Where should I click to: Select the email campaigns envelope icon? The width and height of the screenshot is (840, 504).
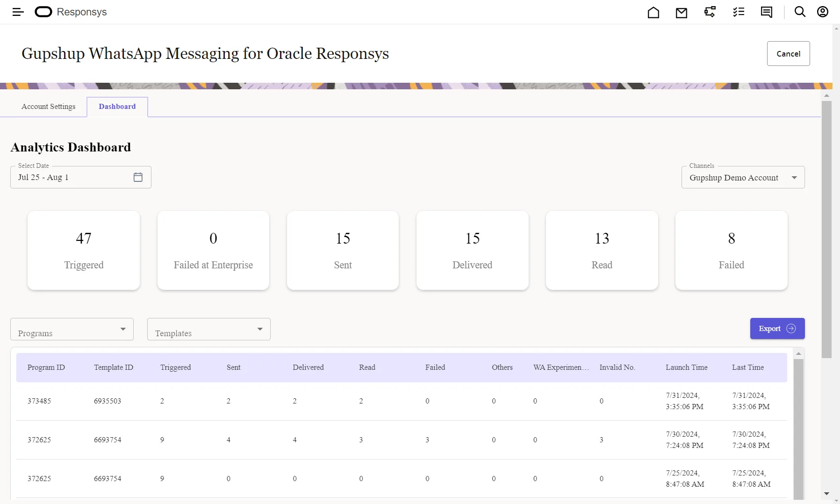tap(682, 12)
